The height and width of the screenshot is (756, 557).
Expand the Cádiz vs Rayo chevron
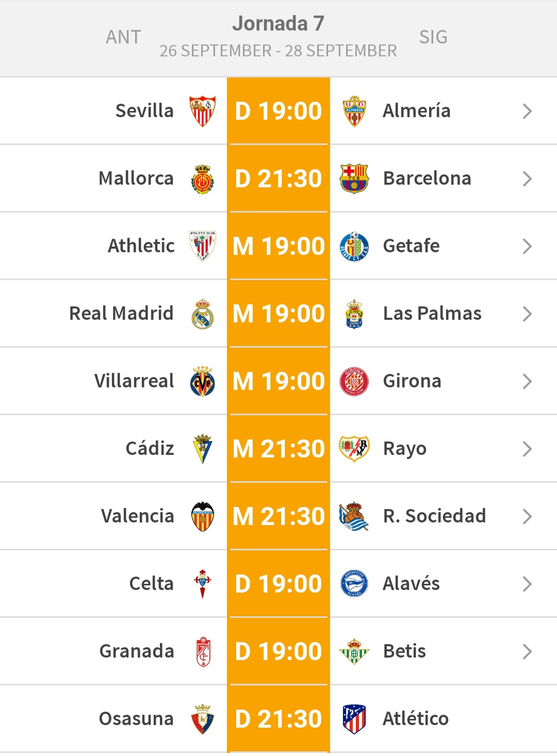527,449
